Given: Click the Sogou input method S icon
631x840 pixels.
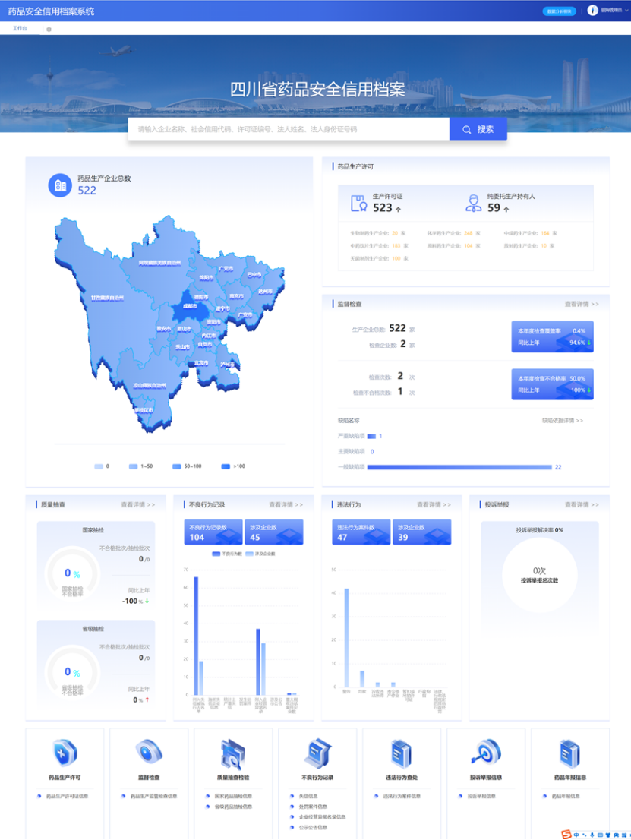Looking at the screenshot, I should pos(566,834).
